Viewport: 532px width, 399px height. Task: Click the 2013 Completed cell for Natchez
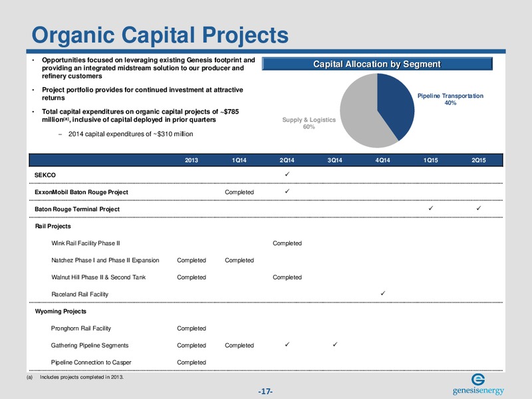[192, 260]
